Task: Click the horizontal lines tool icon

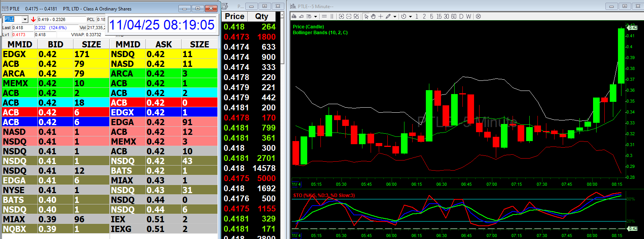Action: tap(324, 16)
